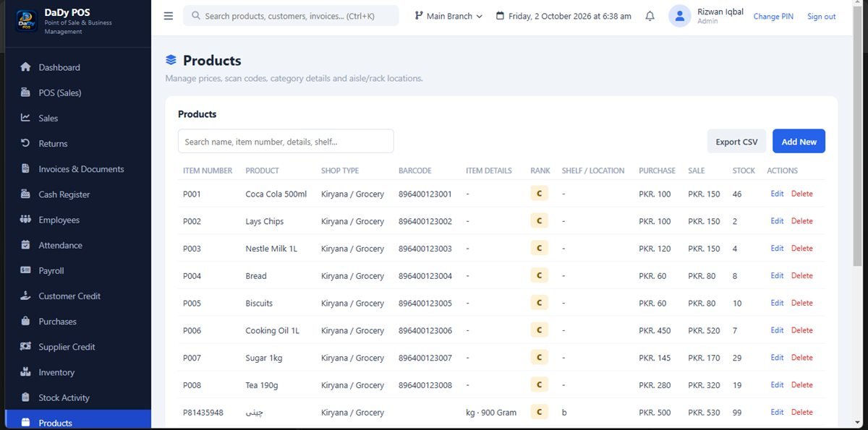Click 'PKR. 450' purchase price
The height and width of the screenshot is (430, 868).
pos(655,331)
